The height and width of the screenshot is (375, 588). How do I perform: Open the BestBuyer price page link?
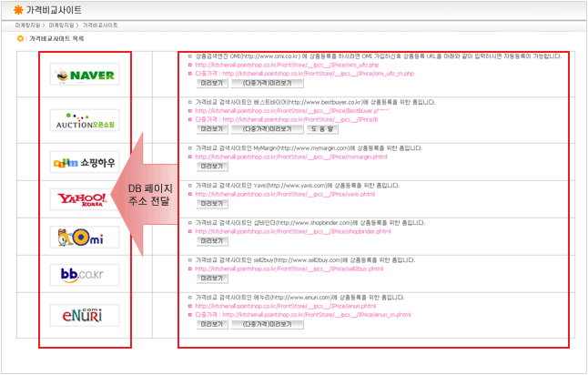[292, 111]
